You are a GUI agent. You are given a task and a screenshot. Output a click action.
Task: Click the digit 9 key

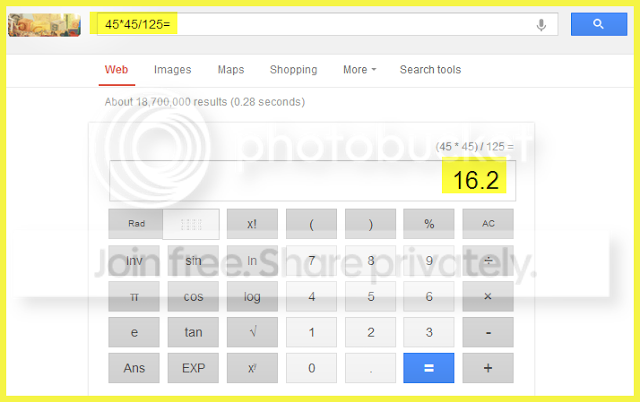coord(429,260)
